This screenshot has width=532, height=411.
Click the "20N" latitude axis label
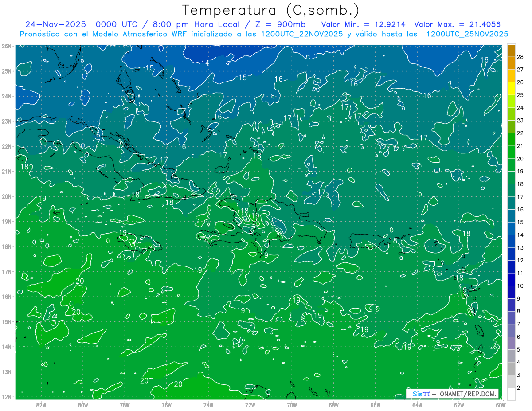(x=6, y=196)
